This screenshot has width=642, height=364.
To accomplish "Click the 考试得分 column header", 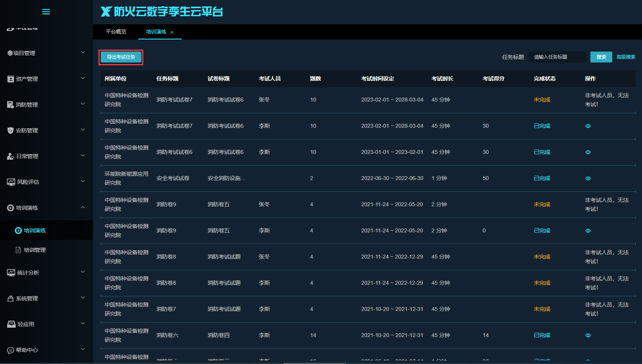I will point(494,79).
